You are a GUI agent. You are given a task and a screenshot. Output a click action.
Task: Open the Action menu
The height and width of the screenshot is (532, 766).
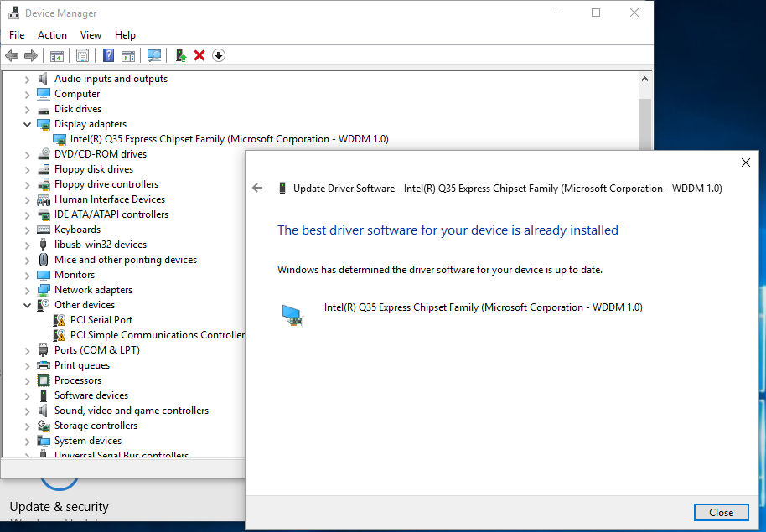click(52, 35)
